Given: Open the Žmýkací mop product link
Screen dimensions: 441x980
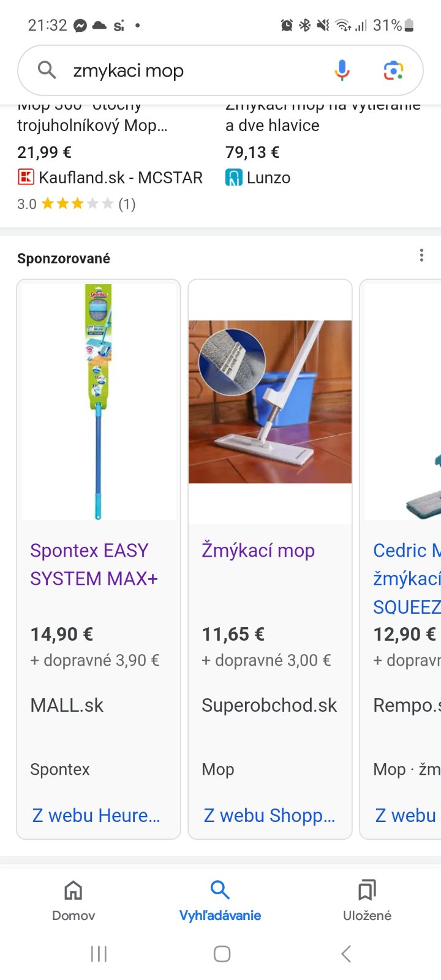Looking at the screenshot, I should [x=258, y=551].
